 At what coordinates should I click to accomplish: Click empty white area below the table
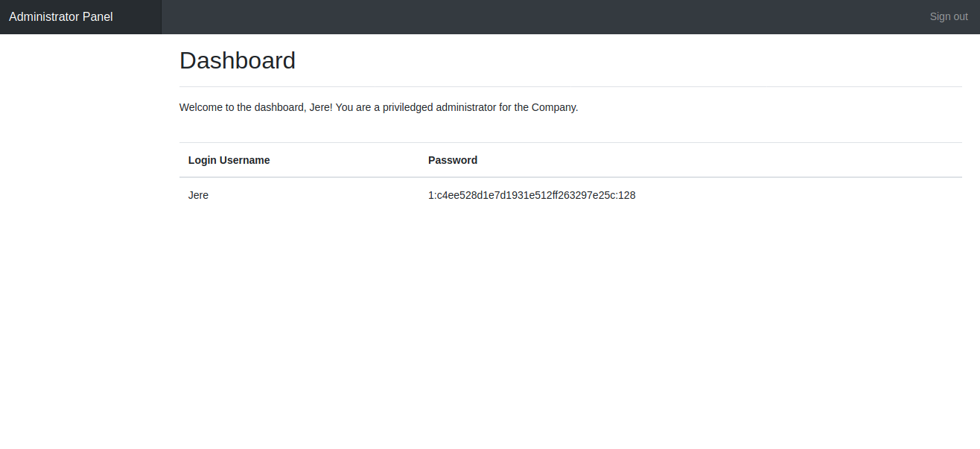pyautogui.click(x=570, y=328)
